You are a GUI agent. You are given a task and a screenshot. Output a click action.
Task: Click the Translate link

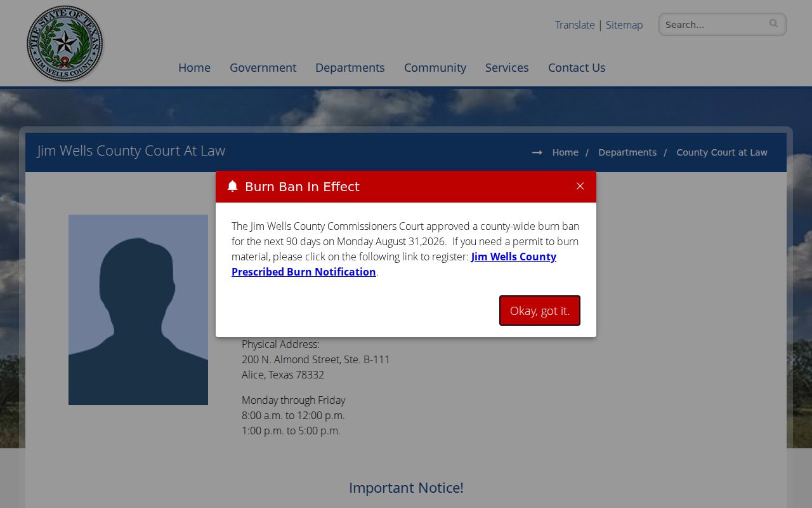tap(575, 25)
